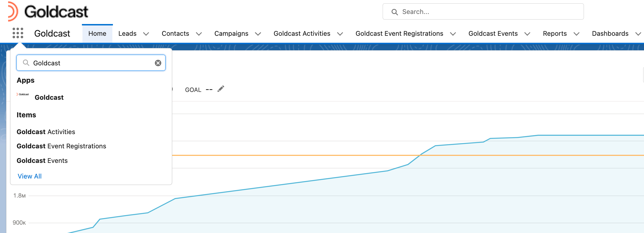
Task: Open the Leads tab
Action: [x=127, y=34]
